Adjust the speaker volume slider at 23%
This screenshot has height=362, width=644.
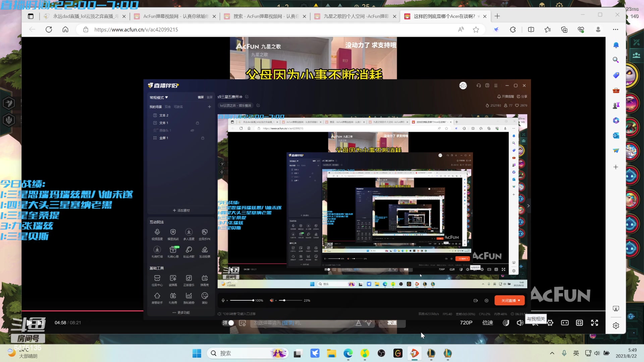click(x=291, y=300)
